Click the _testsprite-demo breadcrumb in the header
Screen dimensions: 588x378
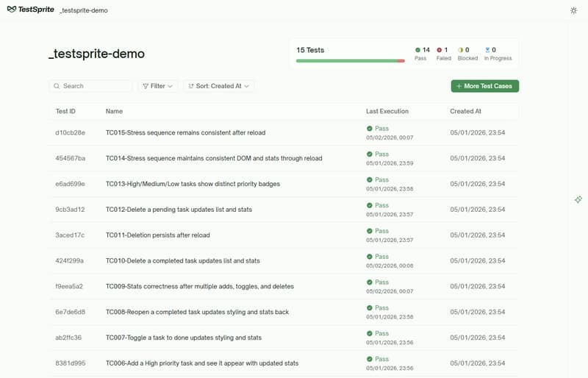click(84, 10)
